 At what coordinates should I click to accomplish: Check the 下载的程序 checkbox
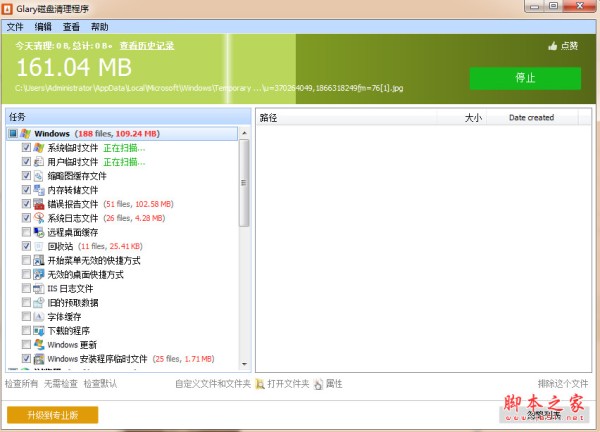(26, 330)
